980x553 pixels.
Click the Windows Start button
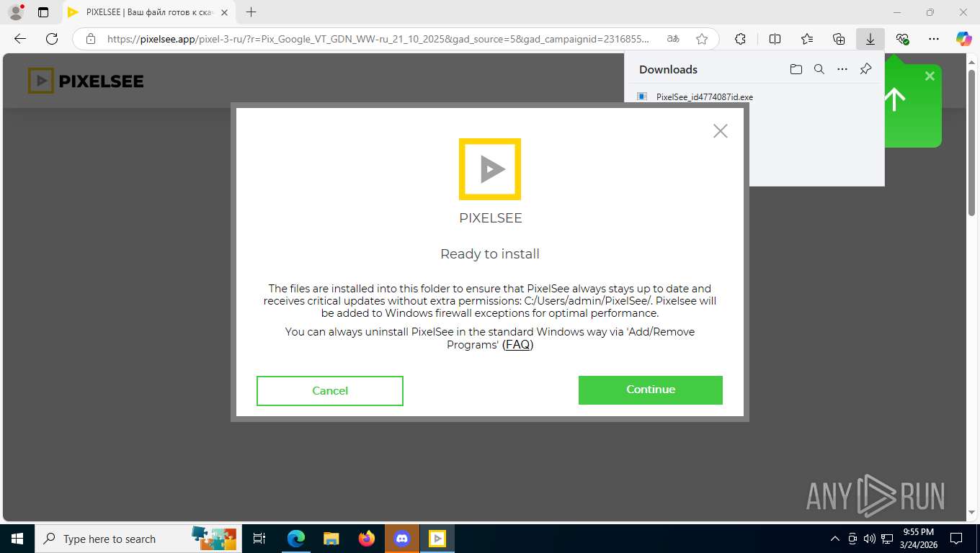17,539
